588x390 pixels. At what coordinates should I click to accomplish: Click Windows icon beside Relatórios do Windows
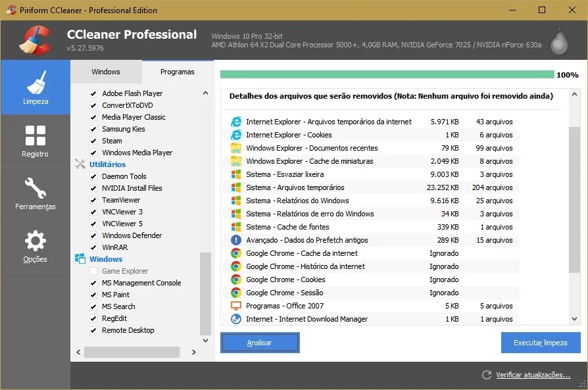236,200
